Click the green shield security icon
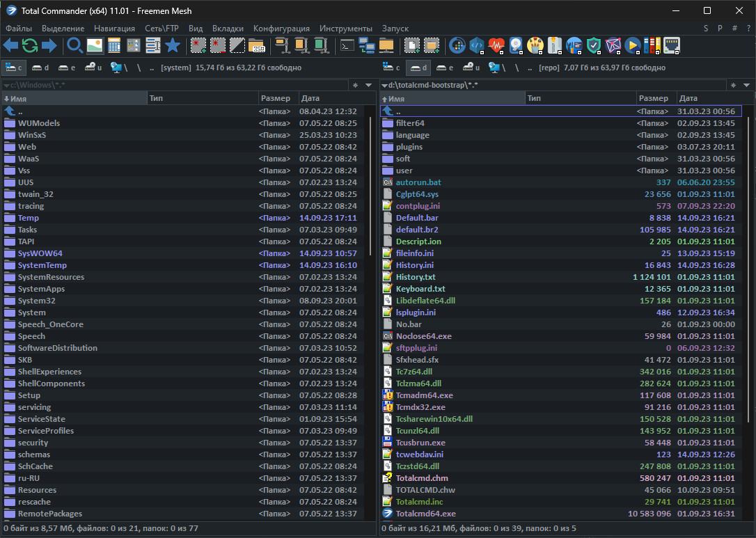Screen dimensions: 756x538 (x=593, y=46)
